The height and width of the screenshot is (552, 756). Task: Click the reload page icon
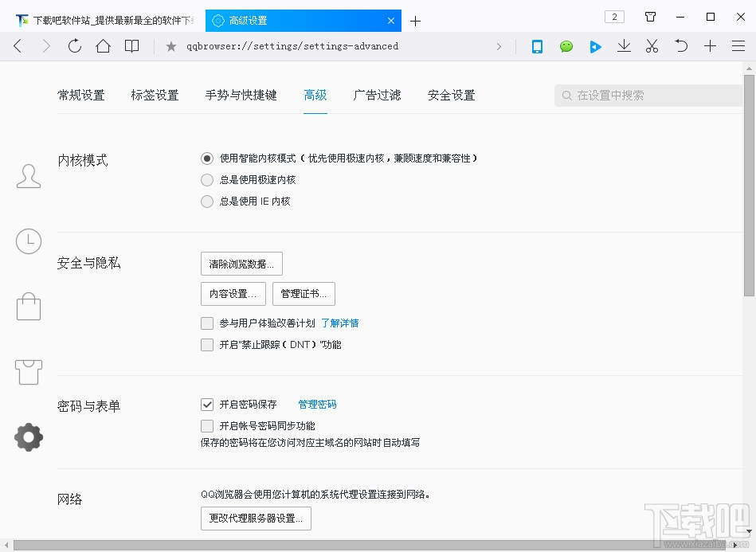[x=74, y=46]
